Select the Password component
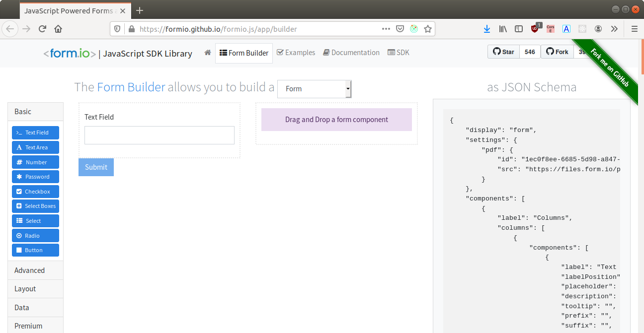Screen dimensions: 644x333 click(x=35, y=177)
